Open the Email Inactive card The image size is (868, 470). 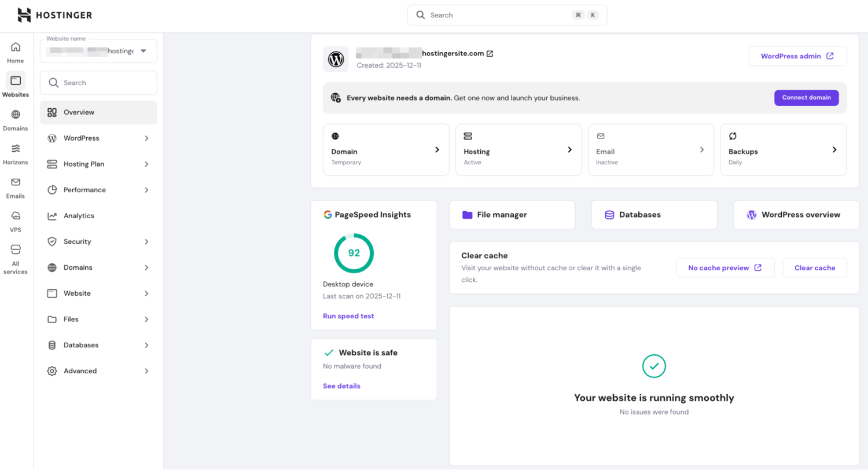click(651, 149)
